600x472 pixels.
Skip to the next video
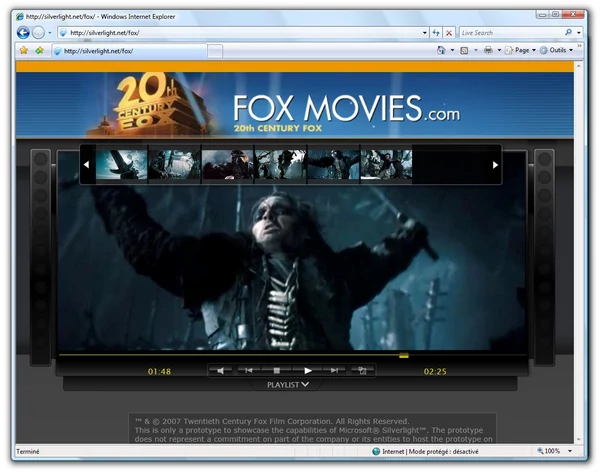click(334, 371)
